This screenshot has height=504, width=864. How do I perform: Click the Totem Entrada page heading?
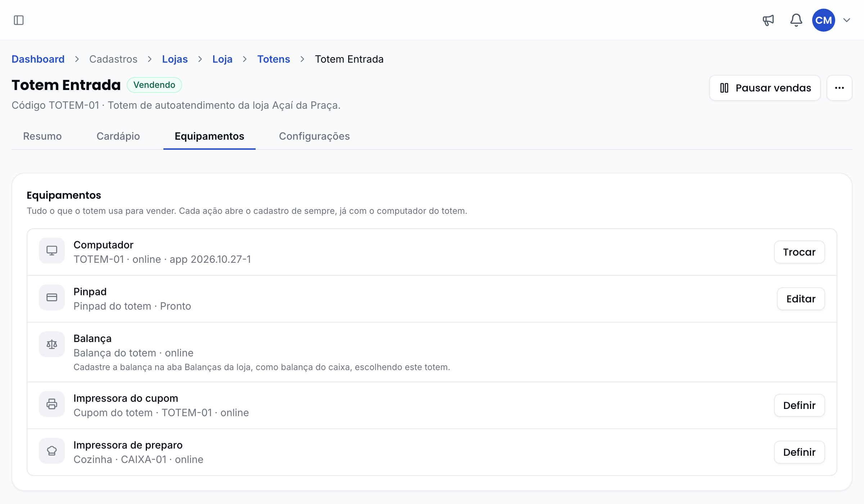coord(66,85)
